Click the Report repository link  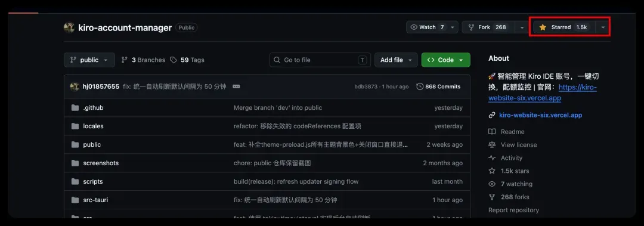[513, 210]
